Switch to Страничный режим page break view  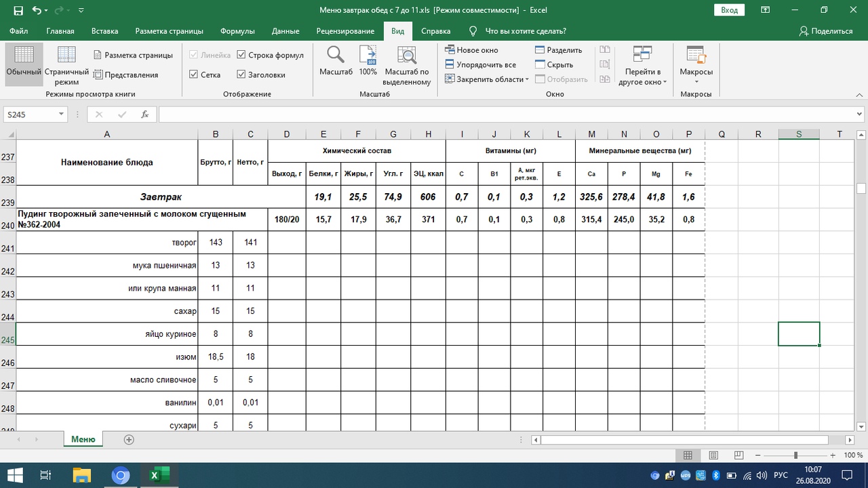[66, 66]
